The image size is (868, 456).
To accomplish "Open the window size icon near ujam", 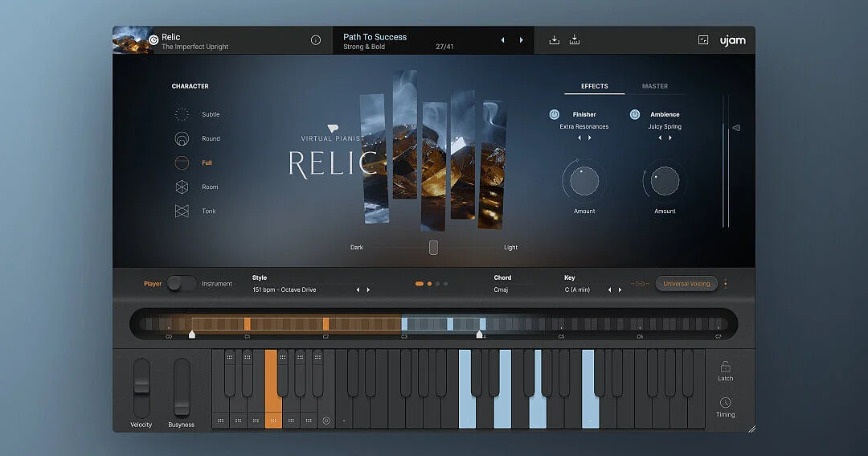I will click(703, 40).
